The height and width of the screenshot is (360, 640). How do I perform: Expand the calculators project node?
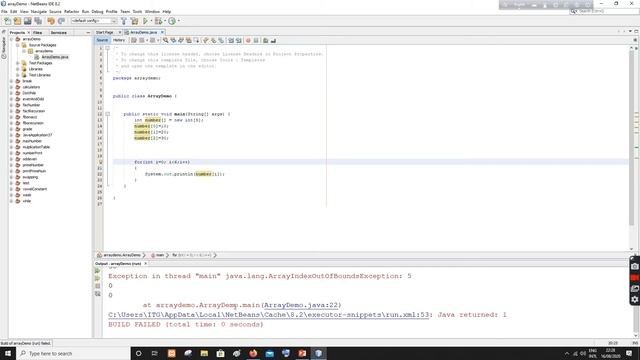[11, 87]
